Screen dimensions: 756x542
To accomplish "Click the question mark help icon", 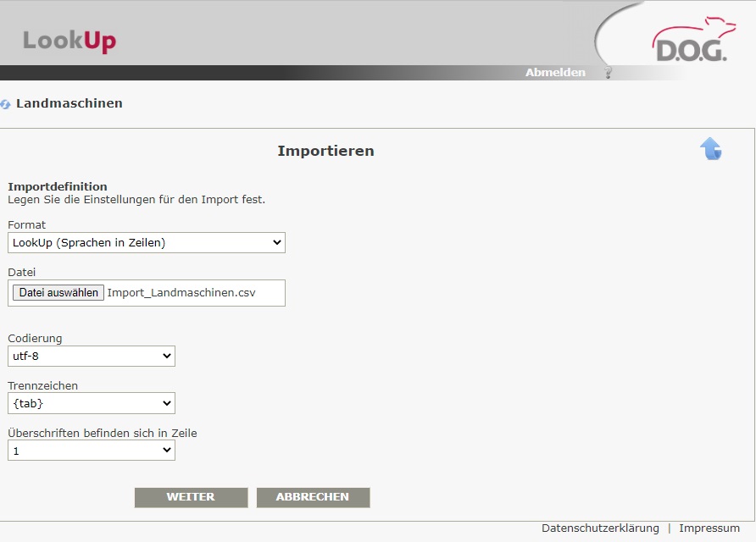I will click(x=608, y=73).
